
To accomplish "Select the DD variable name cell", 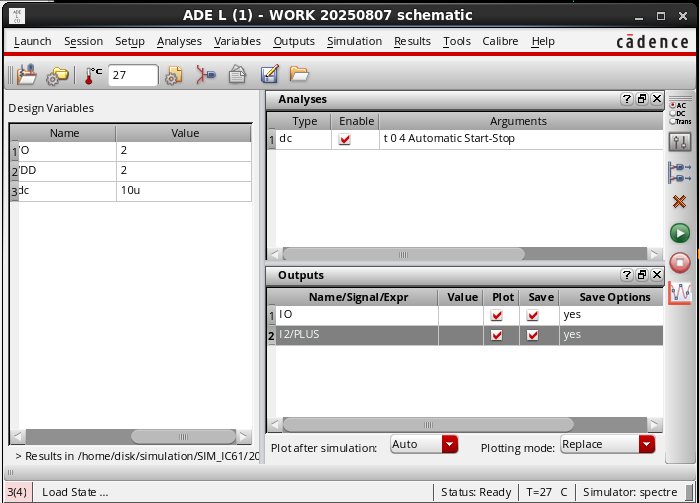I will 67,171.
